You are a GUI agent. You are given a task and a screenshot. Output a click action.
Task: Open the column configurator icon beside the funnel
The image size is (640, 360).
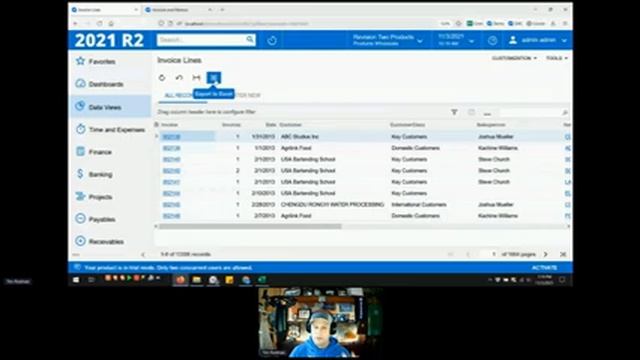(x=471, y=112)
